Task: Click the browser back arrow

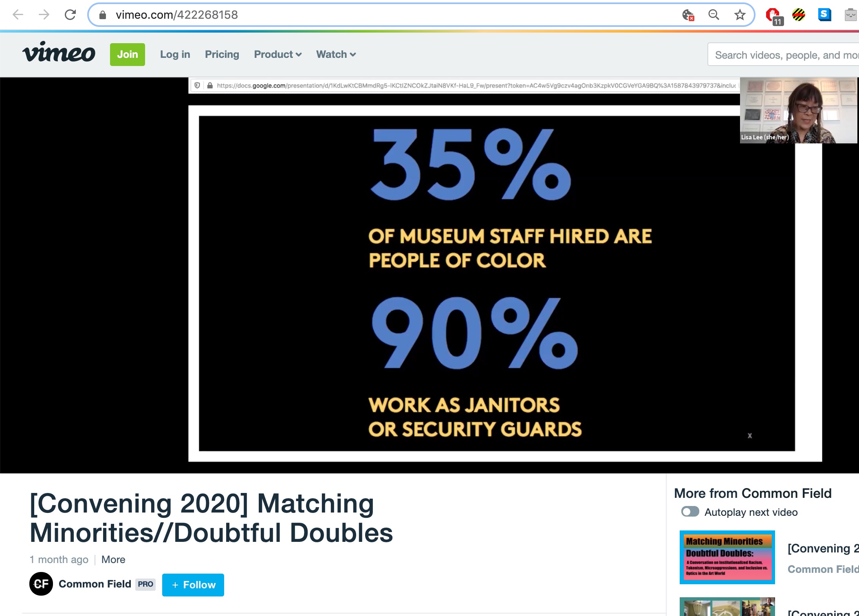Action: point(18,15)
